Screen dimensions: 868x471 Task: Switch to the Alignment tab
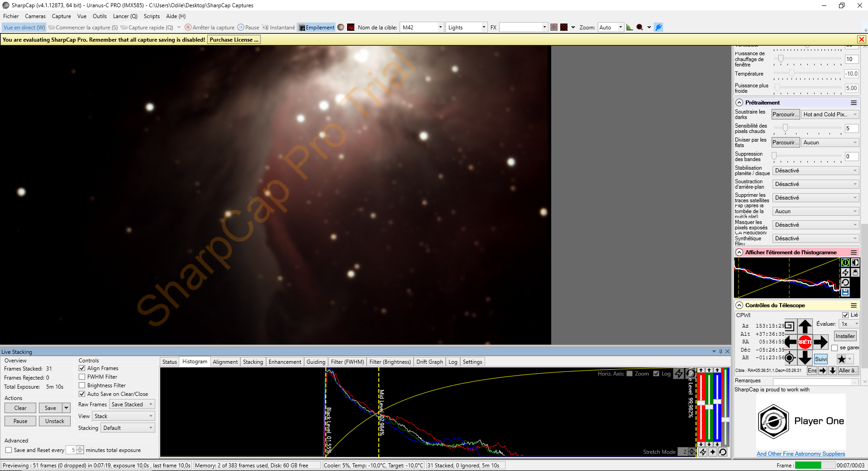point(225,362)
